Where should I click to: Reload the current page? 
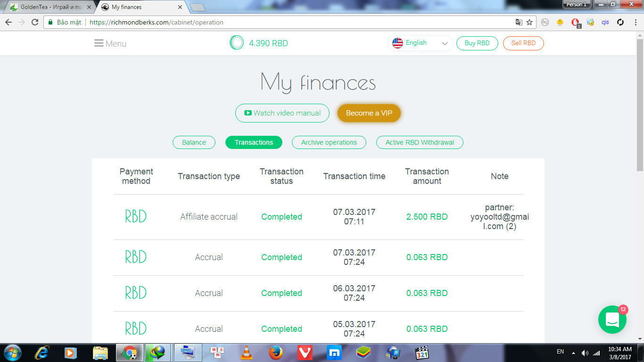click(x=35, y=22)
